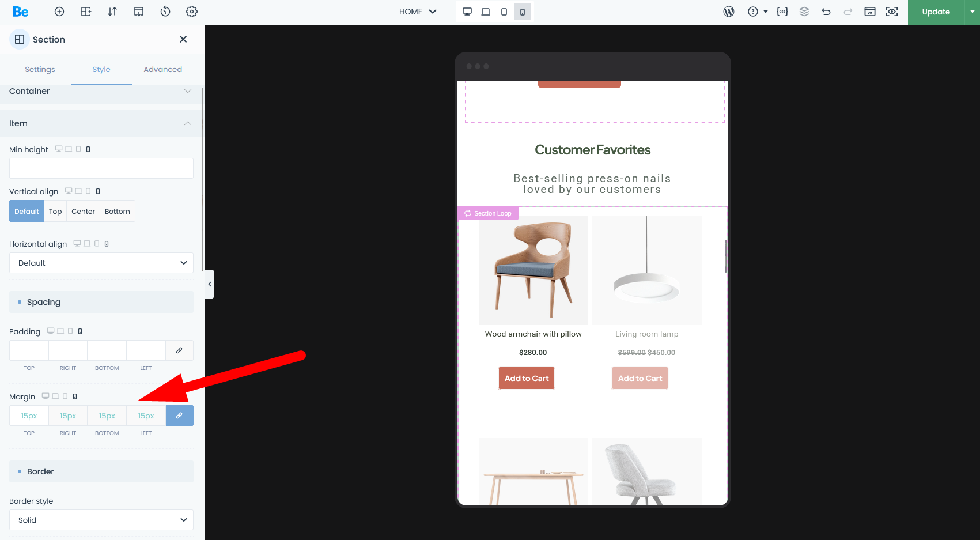Click the Min height input field
The height and width of the screenshot is (540, 980).
click(x=101, y=168)
